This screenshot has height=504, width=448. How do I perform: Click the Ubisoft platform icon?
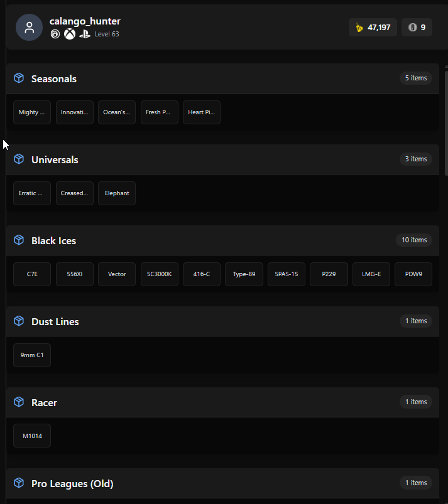(55, 34)
